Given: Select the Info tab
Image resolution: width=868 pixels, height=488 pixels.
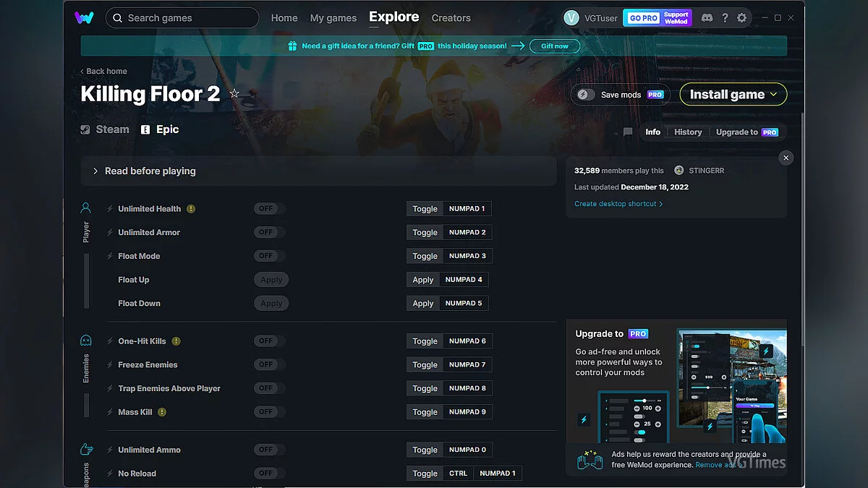Looking at the screenshot, I should pyautogui.click(x=653, y=132).
